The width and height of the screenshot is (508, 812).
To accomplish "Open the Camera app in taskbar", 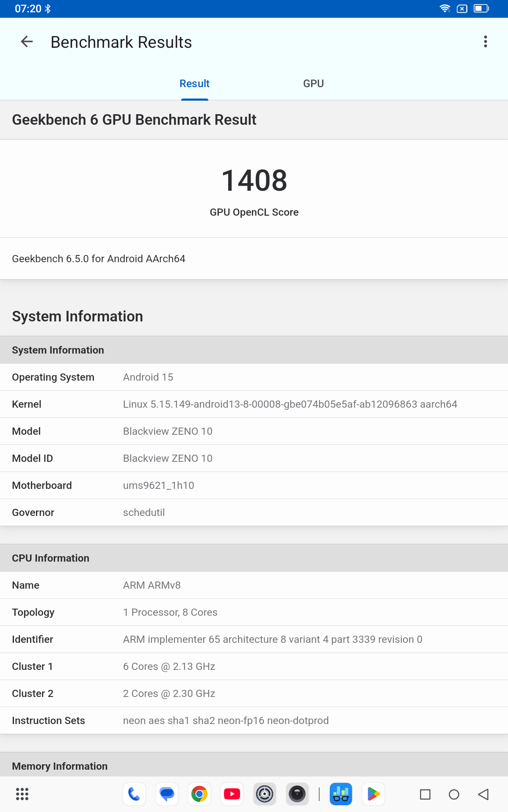I will coord(297,794).
